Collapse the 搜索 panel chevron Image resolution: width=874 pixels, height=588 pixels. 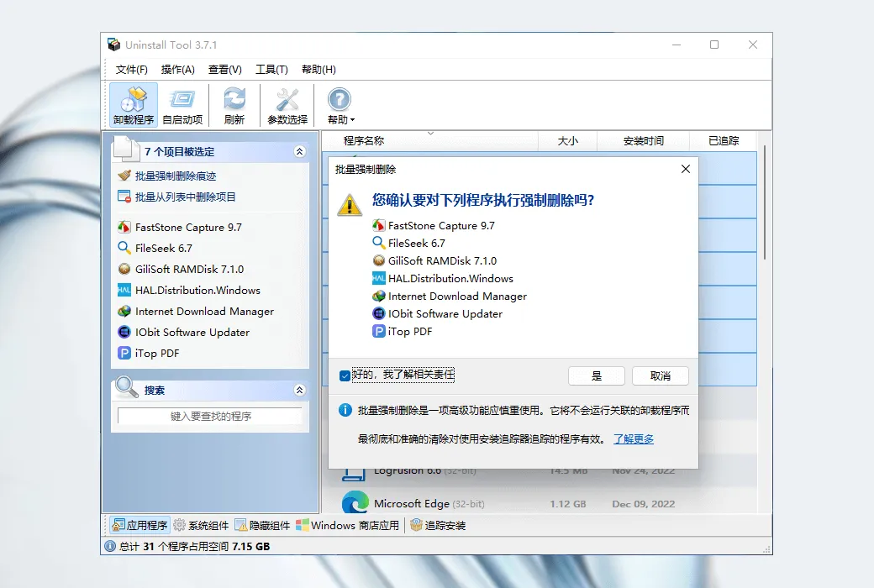[x=299, y=390]
